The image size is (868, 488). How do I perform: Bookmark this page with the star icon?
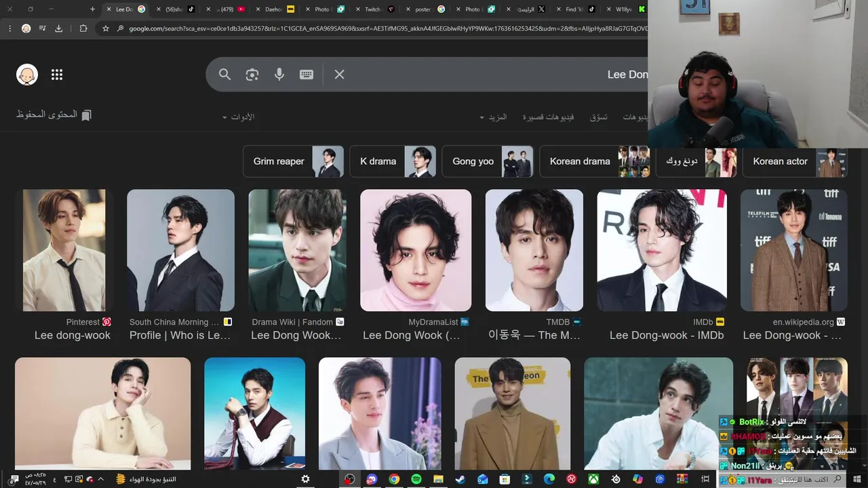tap(105, 28)
